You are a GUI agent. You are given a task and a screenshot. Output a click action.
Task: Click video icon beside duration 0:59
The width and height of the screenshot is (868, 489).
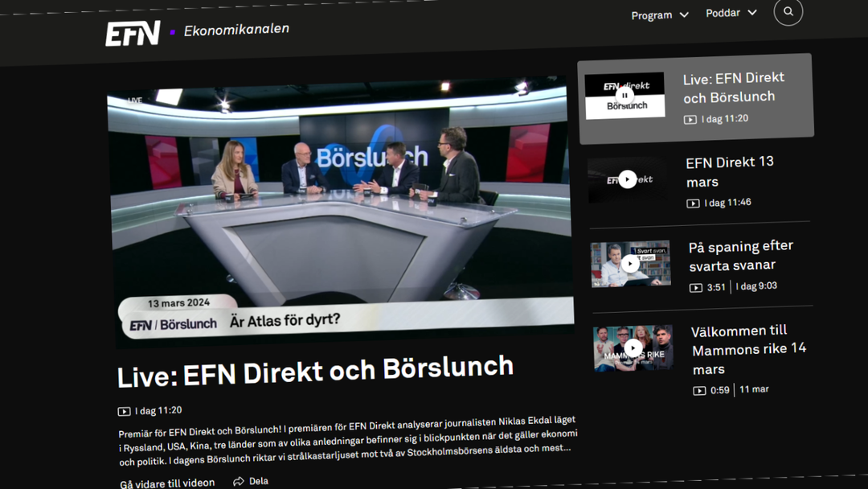699,391
